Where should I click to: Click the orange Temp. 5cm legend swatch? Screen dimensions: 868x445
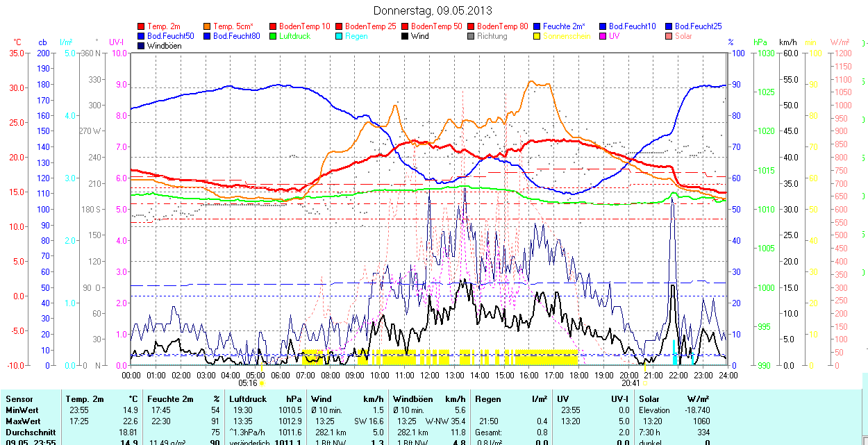pyautogui.click(x=208, y=26)
